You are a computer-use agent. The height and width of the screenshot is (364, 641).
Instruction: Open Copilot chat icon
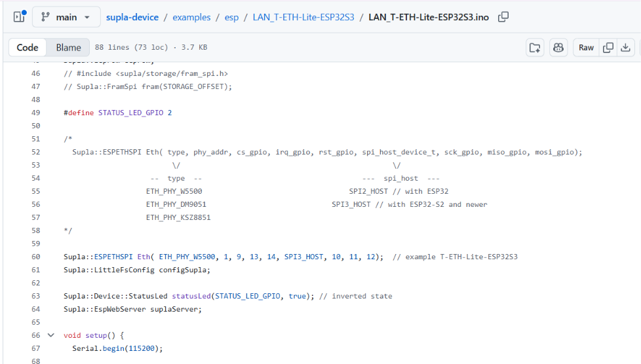tap(558, 48)
